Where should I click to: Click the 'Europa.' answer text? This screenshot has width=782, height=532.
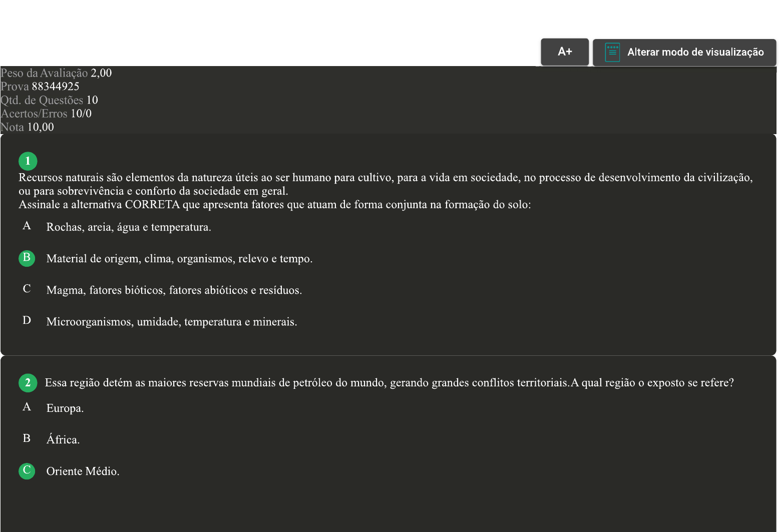65,408
